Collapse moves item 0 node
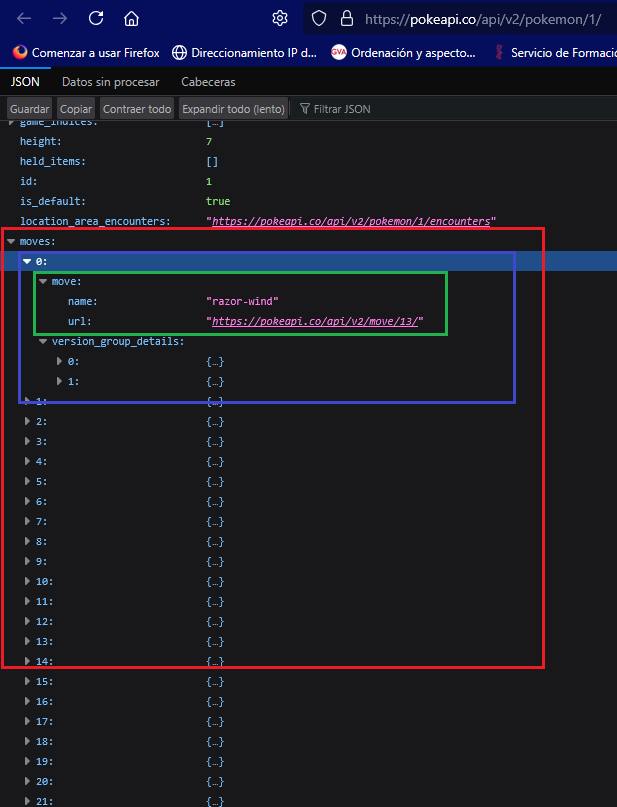 [x=27, y=261]
